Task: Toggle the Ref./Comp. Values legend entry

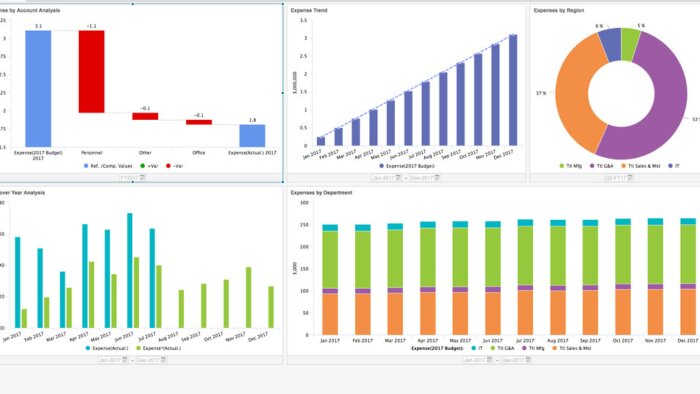Action: (108, 166)
